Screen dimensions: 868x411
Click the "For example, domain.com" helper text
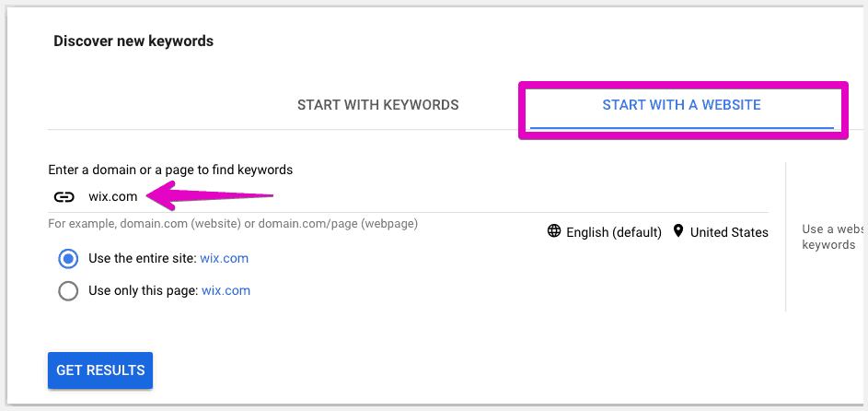233,224
